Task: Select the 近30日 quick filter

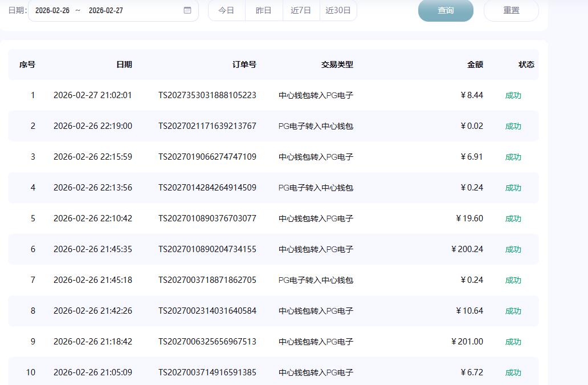Action: [338, 10]
